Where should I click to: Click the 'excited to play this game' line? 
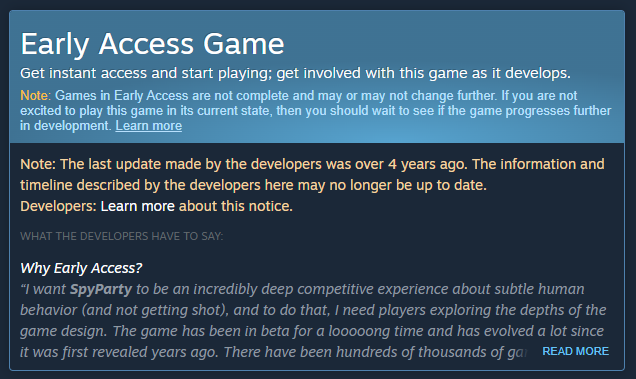316,110
